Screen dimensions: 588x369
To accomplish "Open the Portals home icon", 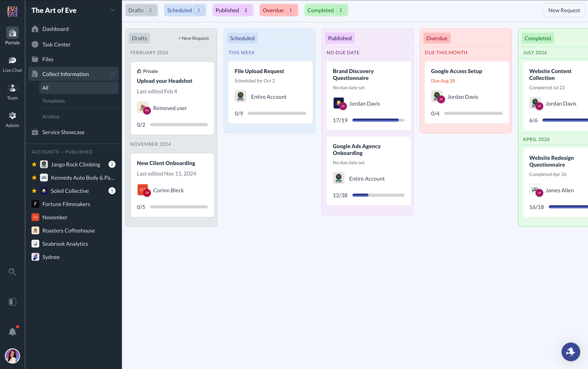I will tap(12, 33).
